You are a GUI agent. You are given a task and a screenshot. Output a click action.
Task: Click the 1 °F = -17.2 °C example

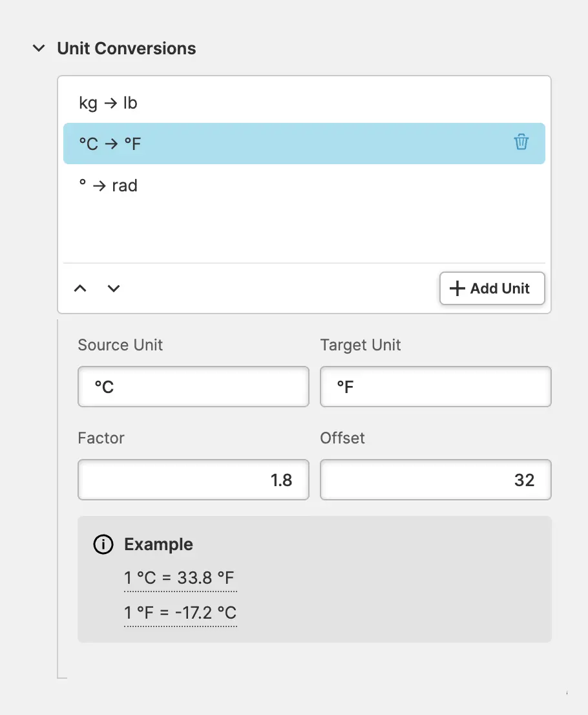tap(180, 612)
